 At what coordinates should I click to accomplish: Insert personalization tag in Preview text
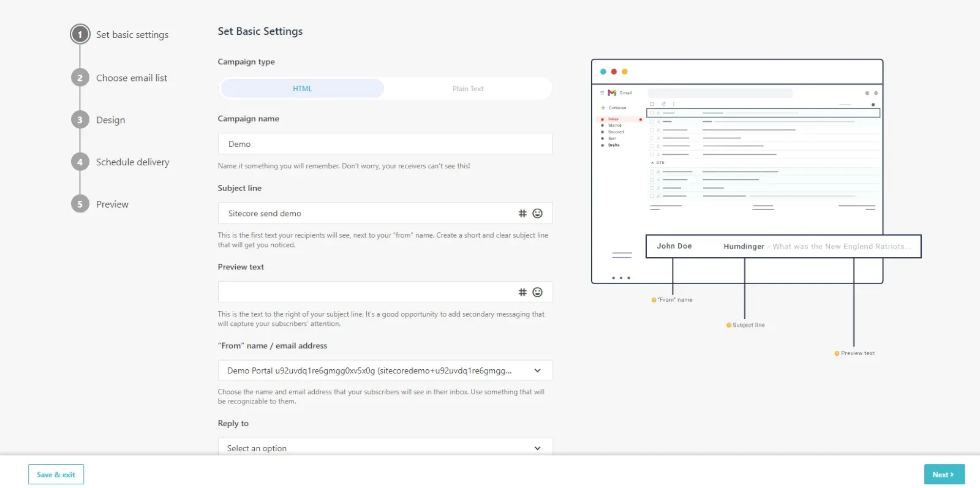click(x=522, y=292)
